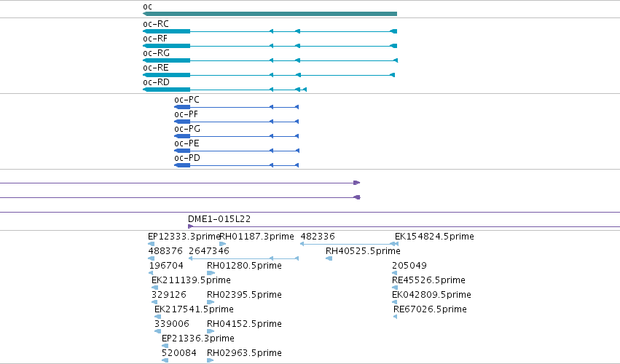The height and width of the screenshot is (364, 620).
Task: Select the oc-RG transcript label
Action: (x=156, y=53)
